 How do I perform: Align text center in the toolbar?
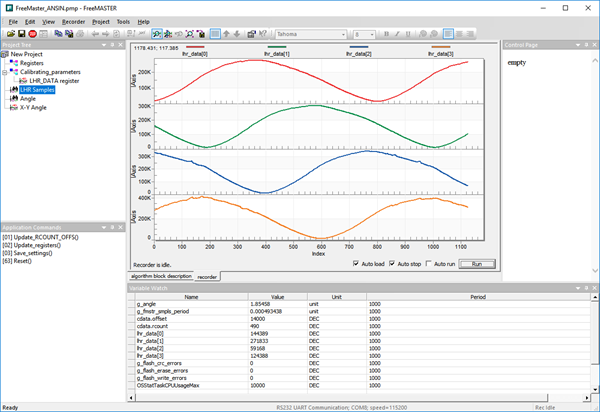coord(459,34)
